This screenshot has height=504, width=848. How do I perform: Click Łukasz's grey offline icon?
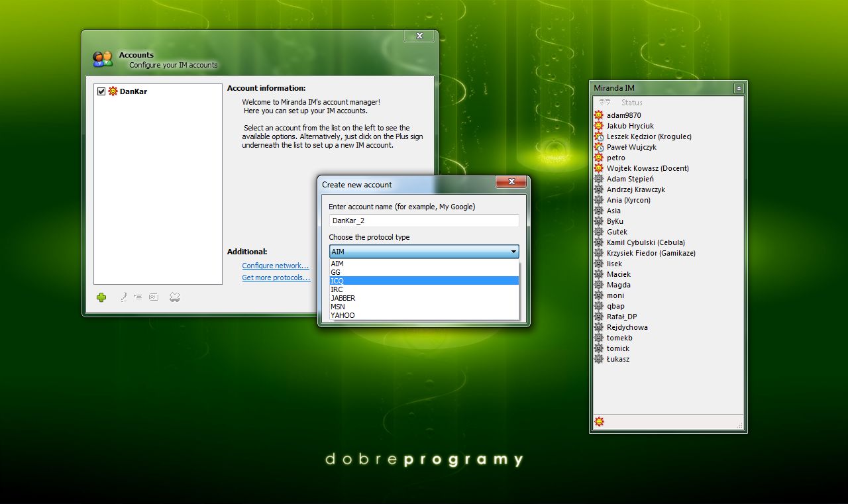pos(599,359)
